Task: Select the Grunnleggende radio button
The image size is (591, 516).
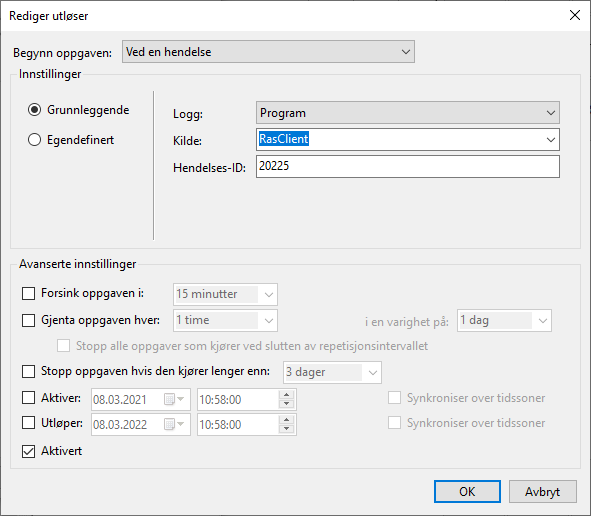Action: pos(34,110)
